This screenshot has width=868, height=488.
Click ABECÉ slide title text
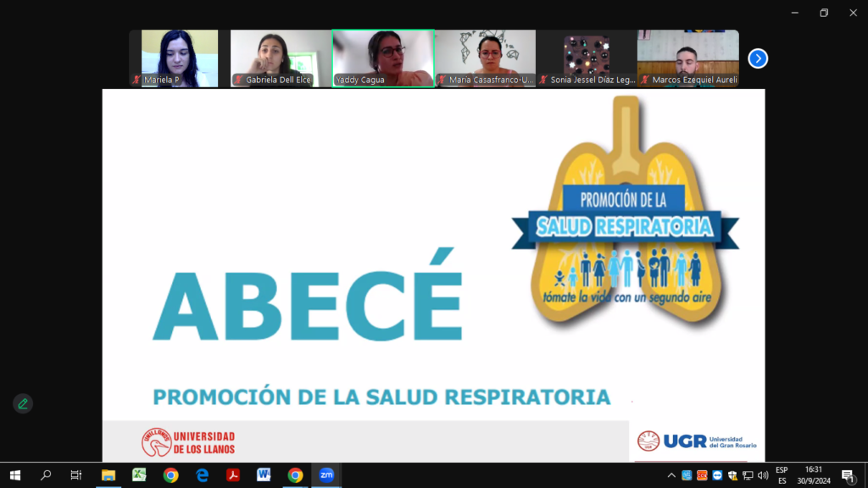coord(308,294)
